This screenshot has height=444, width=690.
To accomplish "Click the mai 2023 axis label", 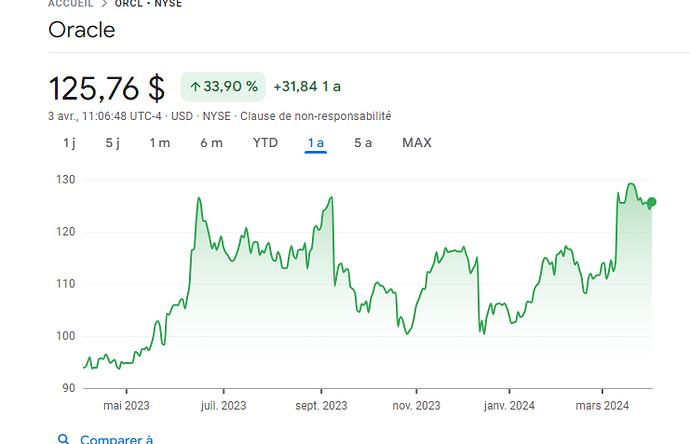I will tap(126, 406).
